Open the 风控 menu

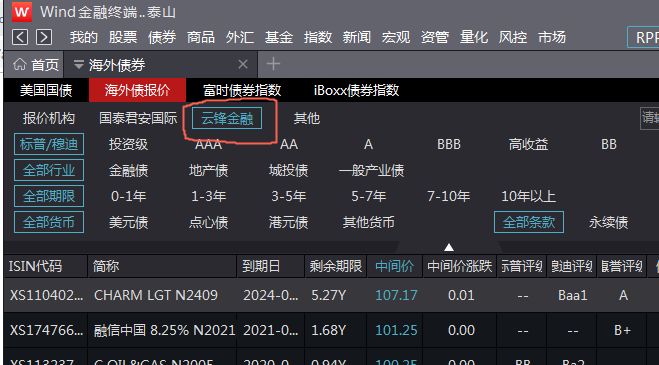point(513,37)
